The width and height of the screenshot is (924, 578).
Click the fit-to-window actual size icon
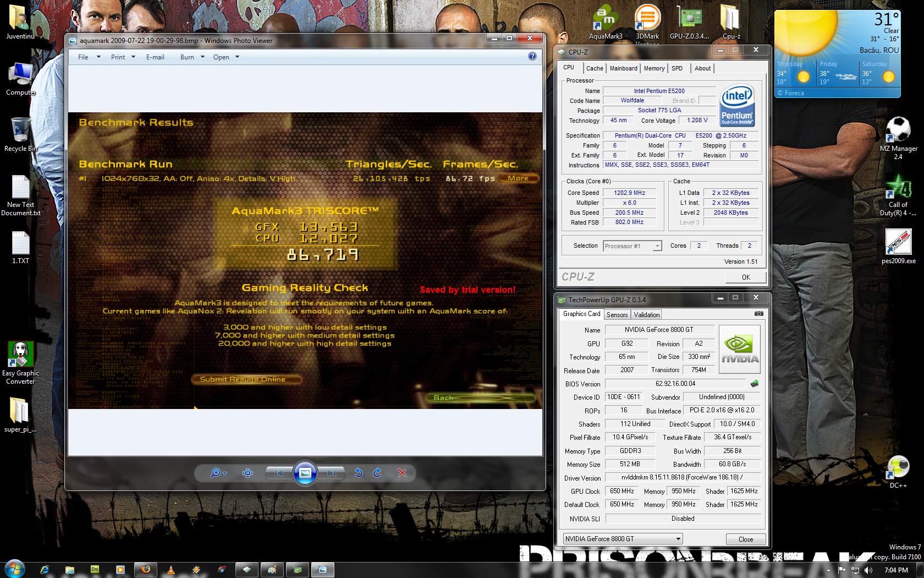point(248,473)
